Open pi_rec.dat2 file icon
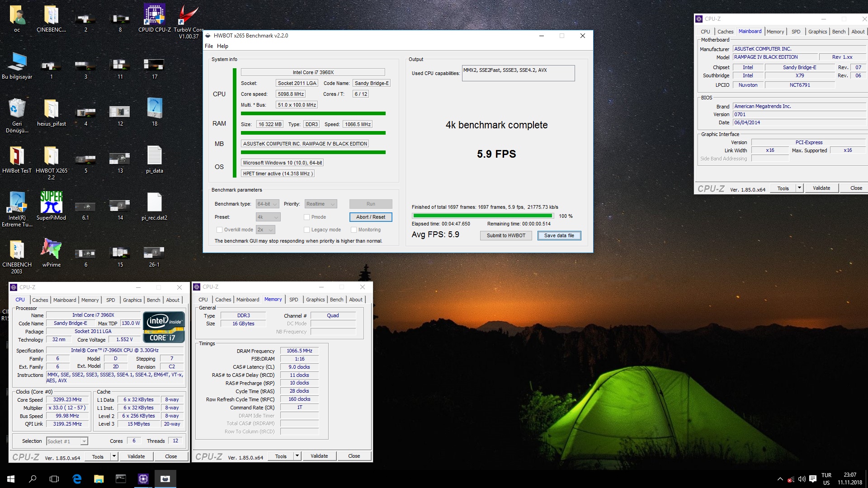868x488 pixels. pyautogui.click(x=154, y=206)
